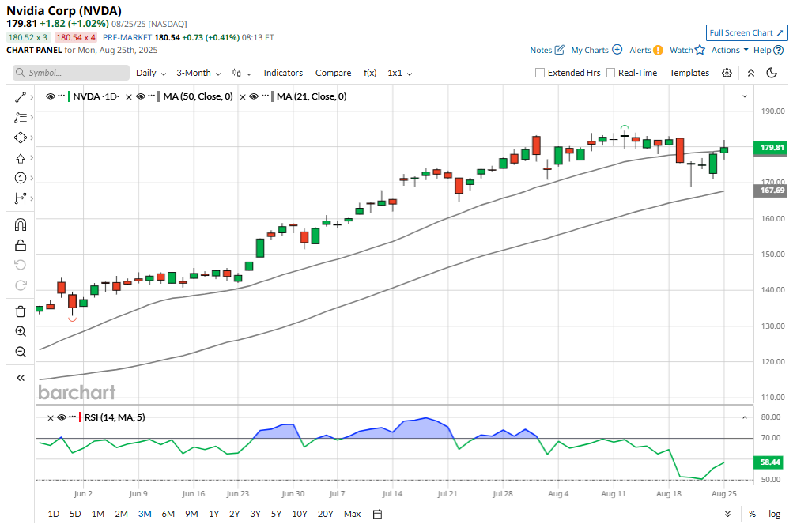The height and width of the screenshot is (532, 793).
Task: Collapse the drawing tools sidebar
Action: pyautogui.click(x=21, y=378)
